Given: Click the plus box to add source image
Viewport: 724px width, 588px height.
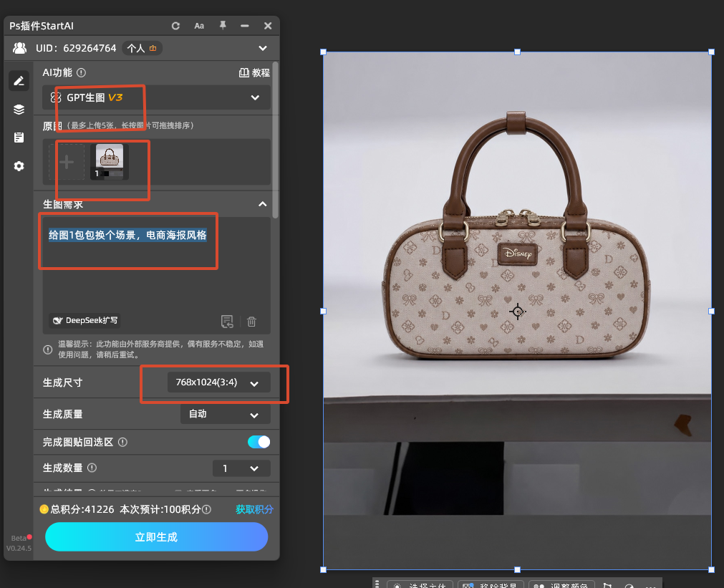Looking at the screenshot, I should coord(67,162).
